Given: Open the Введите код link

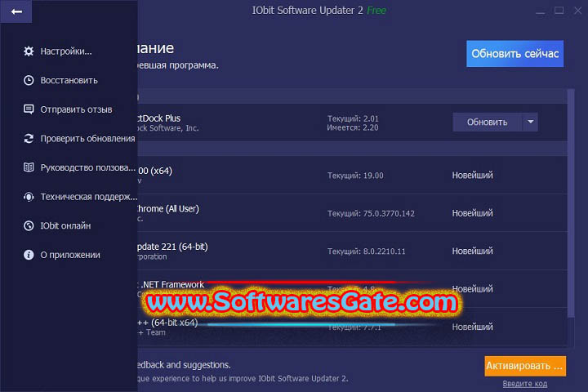Looking at the screenshot, I should click(x=524, y=384).
